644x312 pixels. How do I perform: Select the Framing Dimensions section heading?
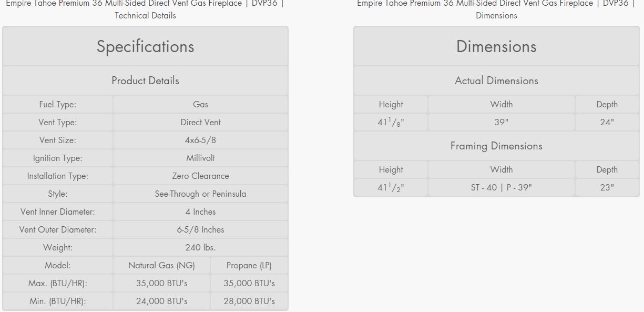click(x=496, y=146)
